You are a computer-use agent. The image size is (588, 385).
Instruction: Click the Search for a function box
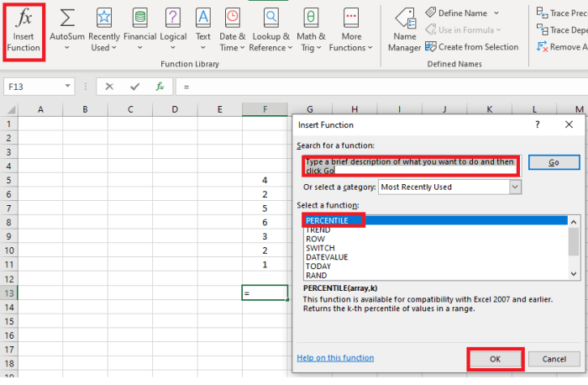coord(411,166)
